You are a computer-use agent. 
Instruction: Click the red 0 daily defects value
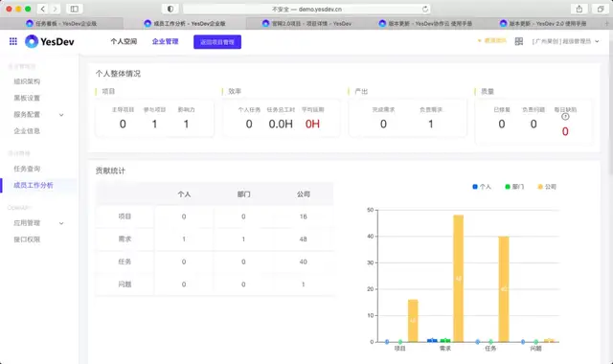point(565,131)
